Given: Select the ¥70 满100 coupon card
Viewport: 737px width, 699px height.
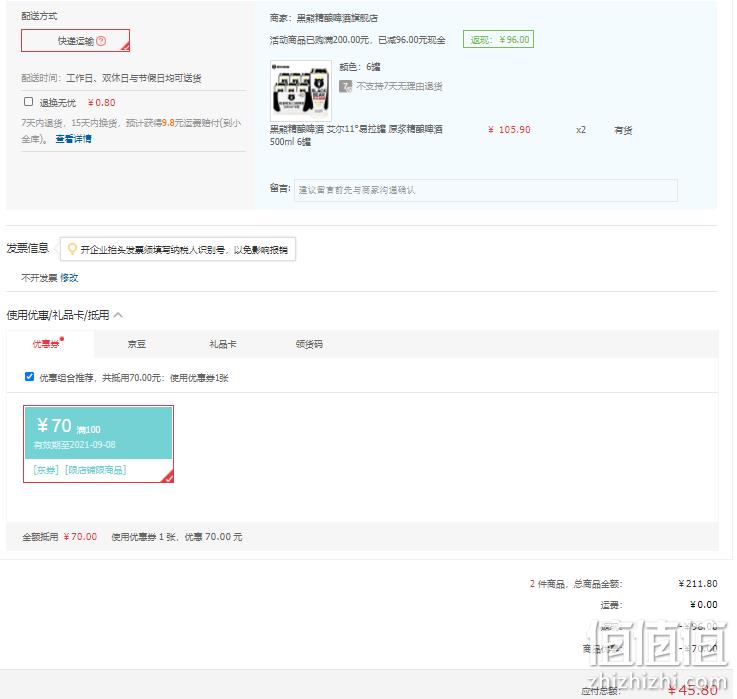Looking at the screenshot, I should 99,444.
